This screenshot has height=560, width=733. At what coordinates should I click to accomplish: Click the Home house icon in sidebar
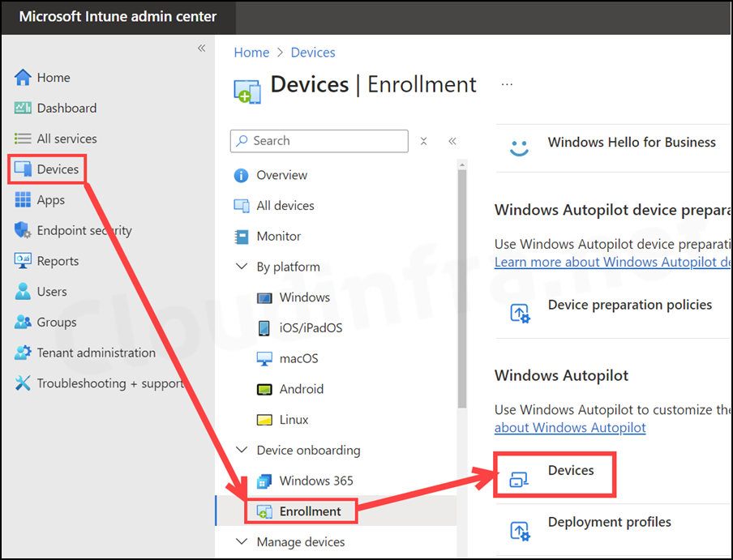[23, 78]
